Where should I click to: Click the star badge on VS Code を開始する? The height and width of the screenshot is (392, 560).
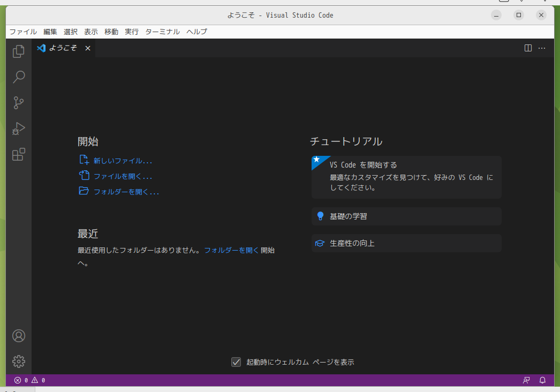317,160
